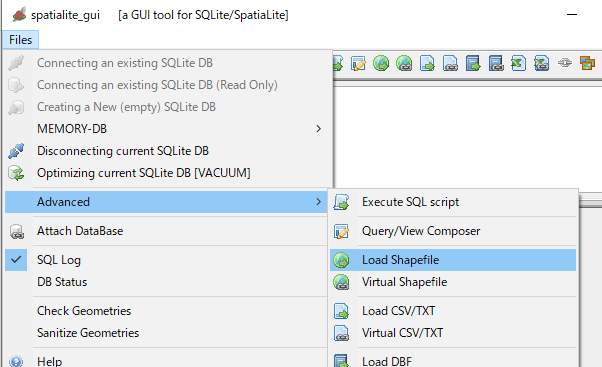
Task: Click the Help question mark icon
Action: click(x=16, y=361)
